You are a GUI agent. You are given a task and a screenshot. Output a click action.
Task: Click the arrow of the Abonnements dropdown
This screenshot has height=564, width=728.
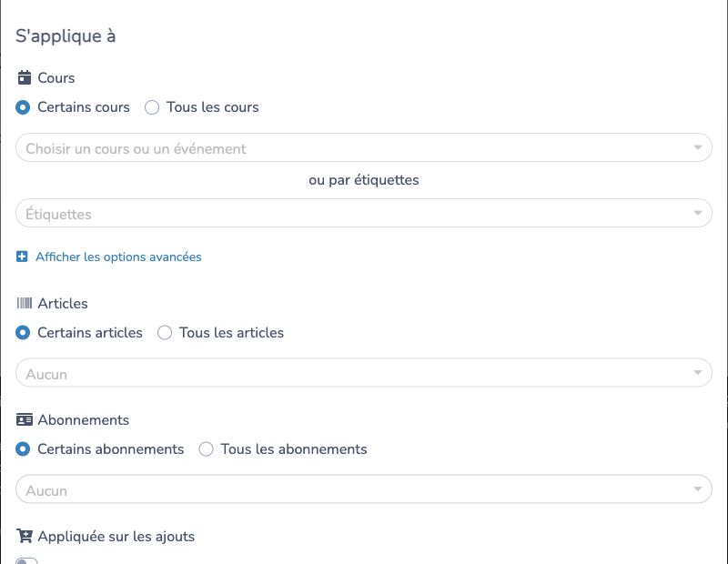click(697, 489)
